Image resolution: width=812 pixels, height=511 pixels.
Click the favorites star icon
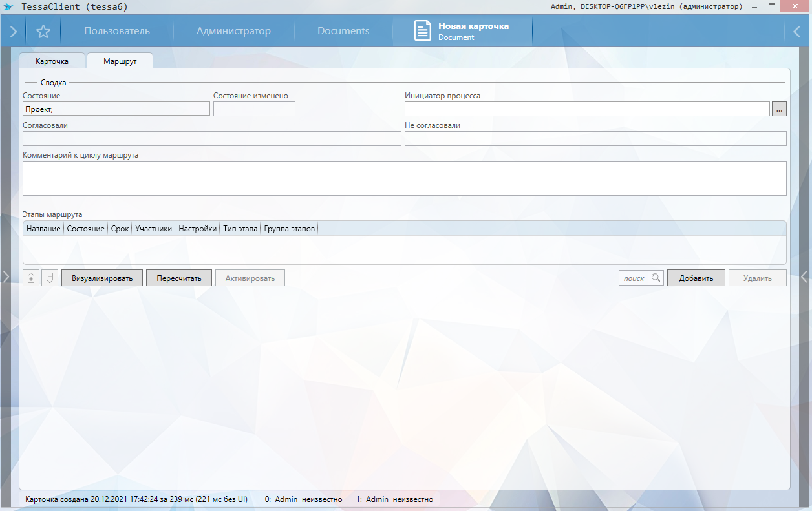[43, 31]
